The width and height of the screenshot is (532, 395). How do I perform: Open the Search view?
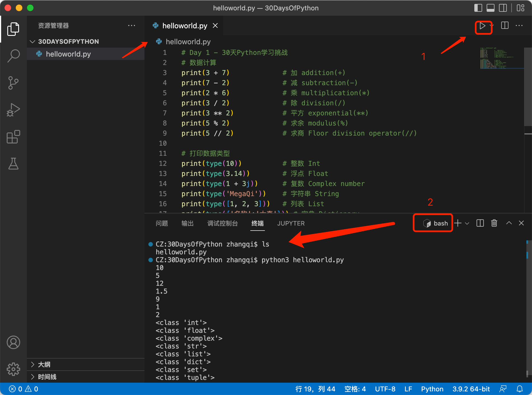tap(13, 56)
